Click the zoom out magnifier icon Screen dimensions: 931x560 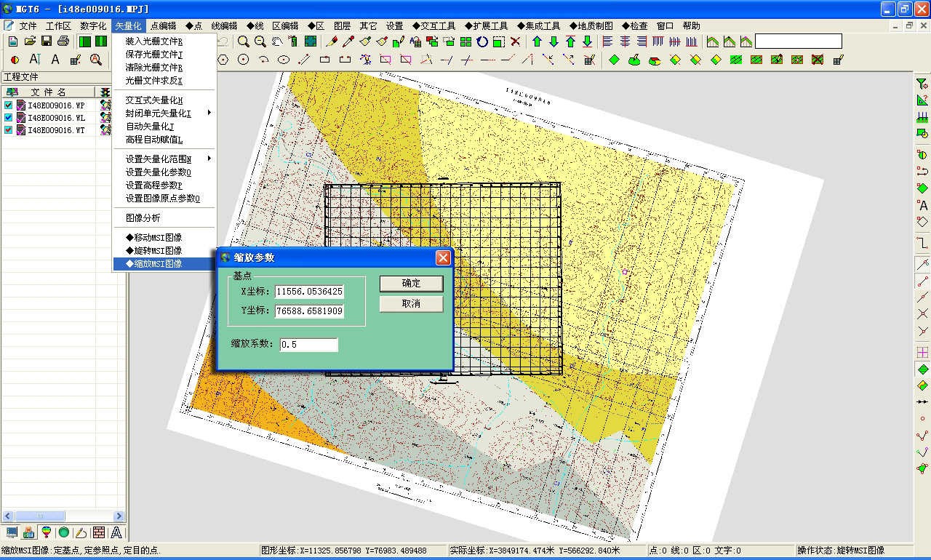coord(260,41)
